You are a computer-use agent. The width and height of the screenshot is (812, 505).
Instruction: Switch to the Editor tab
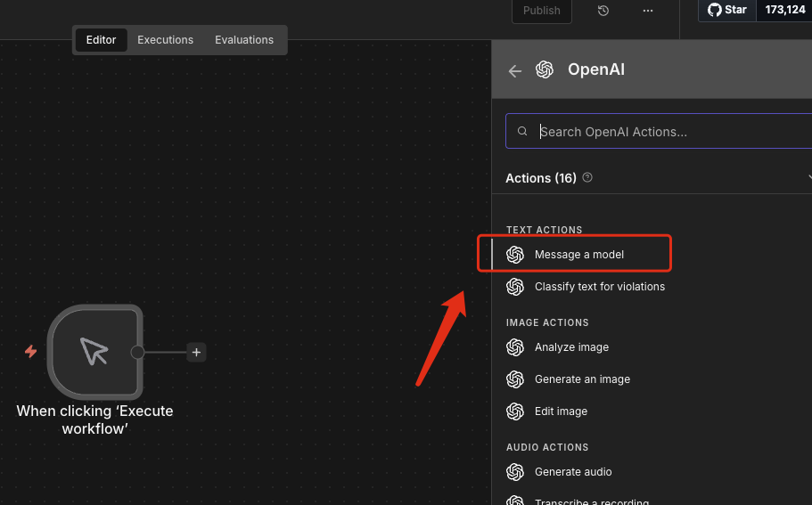tap(101, 40)
